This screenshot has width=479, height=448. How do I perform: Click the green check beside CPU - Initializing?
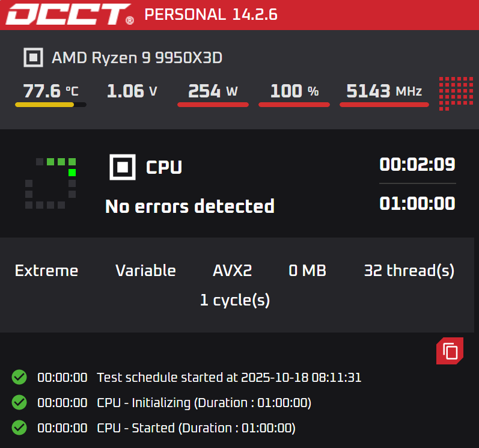tap(19, 402)
